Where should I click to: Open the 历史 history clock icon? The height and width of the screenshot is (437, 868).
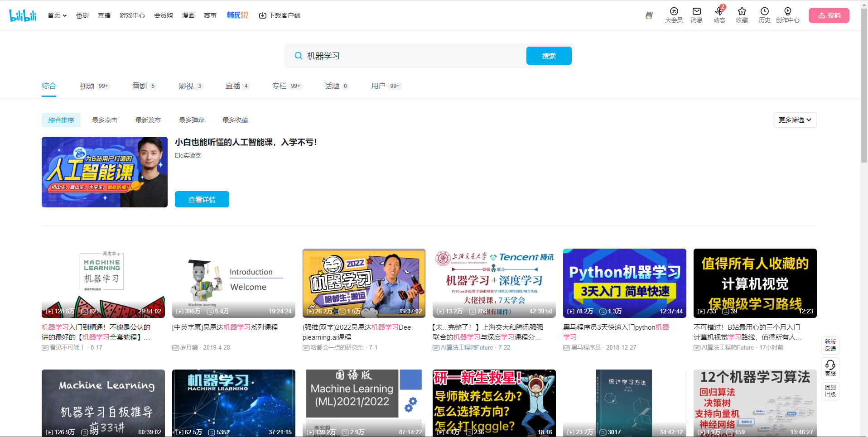(764, 12)
